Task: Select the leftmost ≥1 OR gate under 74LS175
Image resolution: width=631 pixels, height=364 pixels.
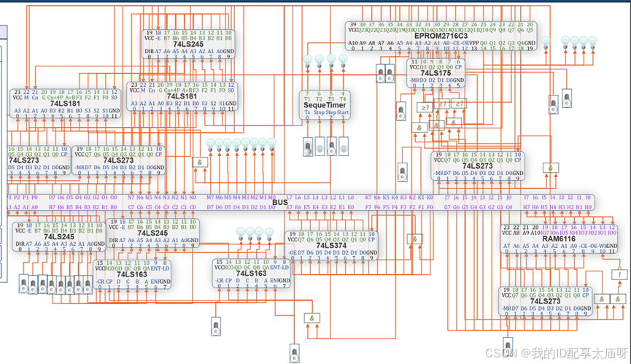Action: (x=425, y=107)
